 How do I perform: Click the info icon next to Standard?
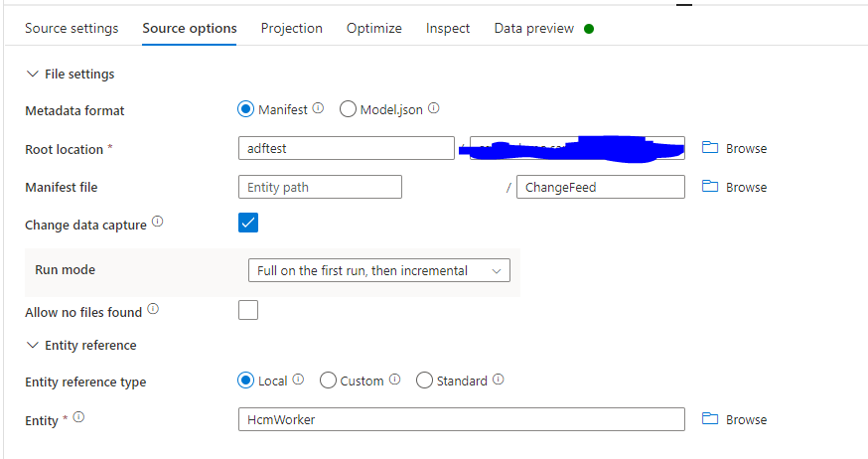(498, 380)
